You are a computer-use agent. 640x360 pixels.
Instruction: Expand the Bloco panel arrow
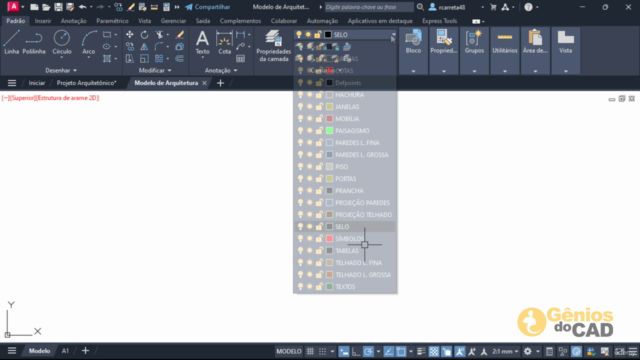(x=413, y=71)
